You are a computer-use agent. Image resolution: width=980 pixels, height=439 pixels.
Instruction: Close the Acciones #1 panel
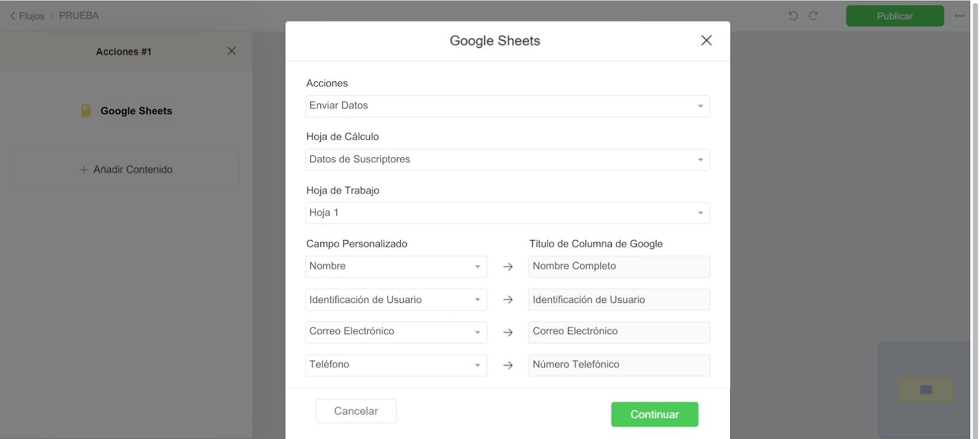pyautogui.click(x=232, y=51)
